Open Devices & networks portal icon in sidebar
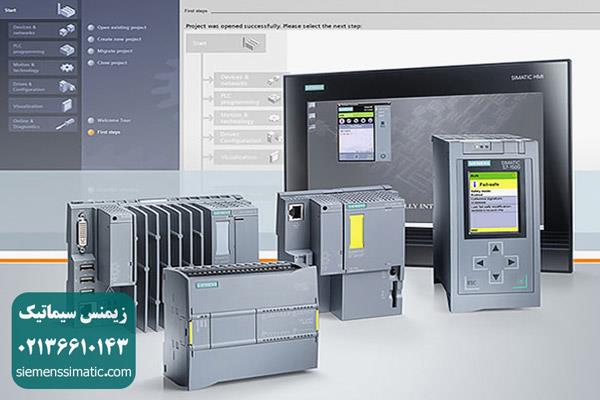The image size is (600, 400). tap(67, 30)
